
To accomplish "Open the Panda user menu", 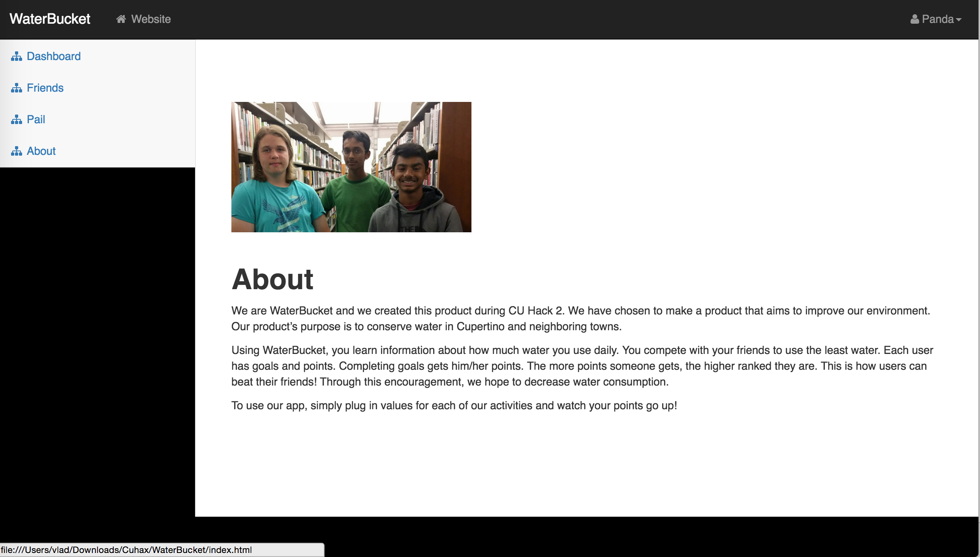I will click(937, 19).
